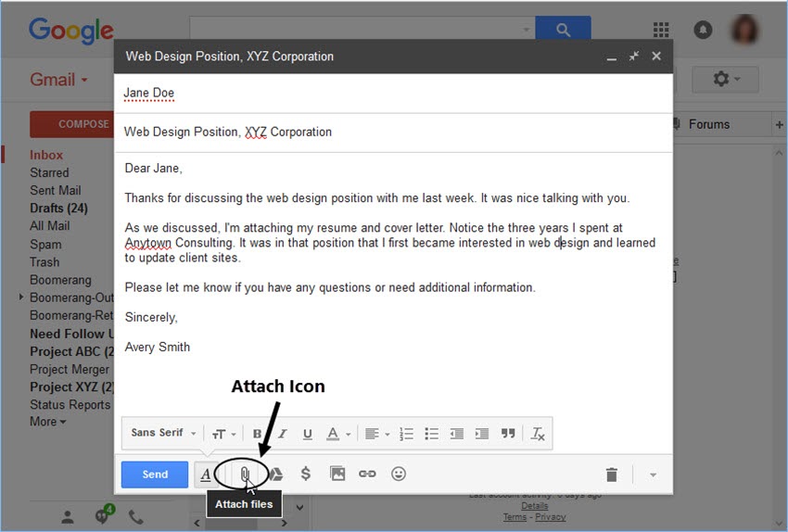This screenshot has height=532, width=788.
Task: Open the notifications bell icon
Action: click(703, 30)
